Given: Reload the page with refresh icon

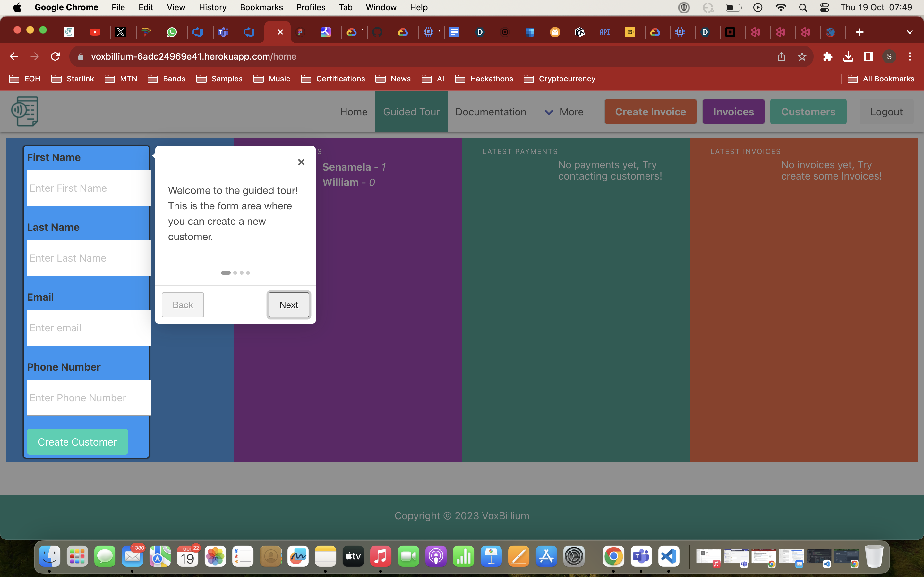Looking at the screenshot, I should point(56,56).
